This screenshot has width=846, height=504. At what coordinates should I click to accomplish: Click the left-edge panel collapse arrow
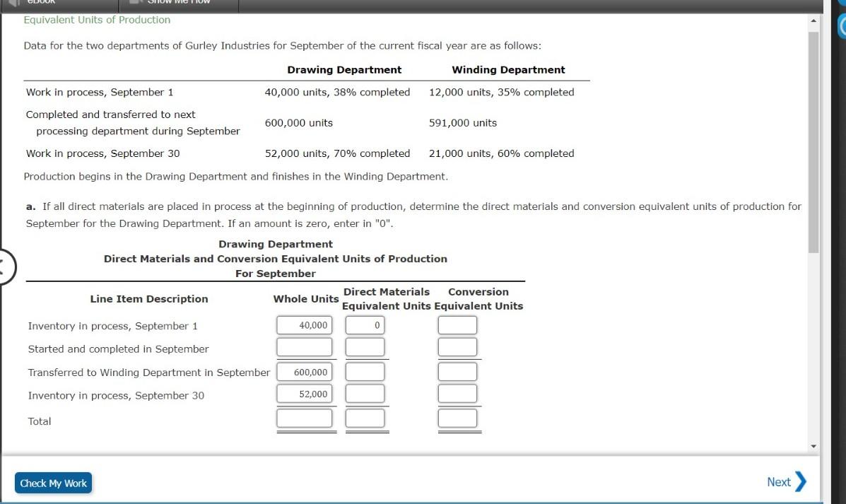[4, 267]
